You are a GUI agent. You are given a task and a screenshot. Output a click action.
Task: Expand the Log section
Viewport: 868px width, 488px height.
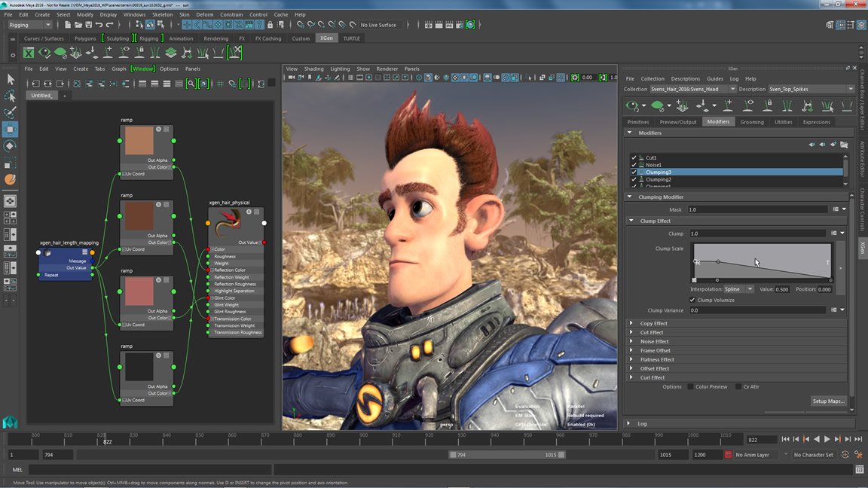(x=628, y=423)
